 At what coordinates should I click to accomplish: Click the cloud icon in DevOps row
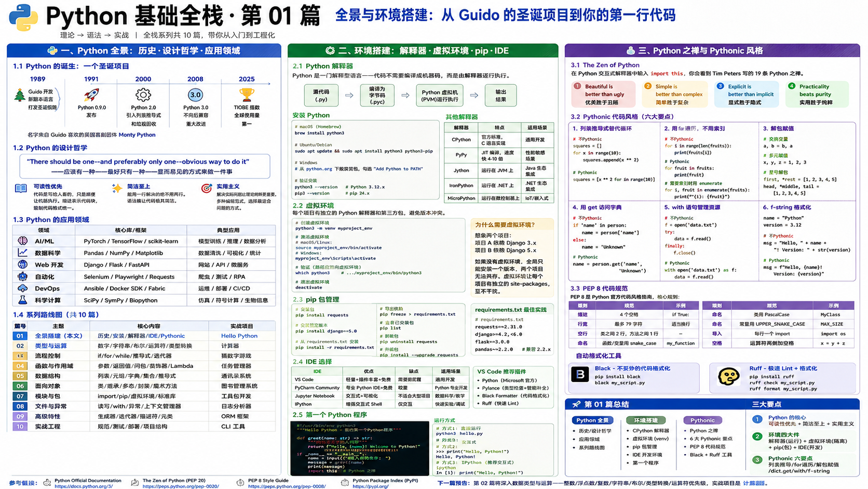pos(22,288)
